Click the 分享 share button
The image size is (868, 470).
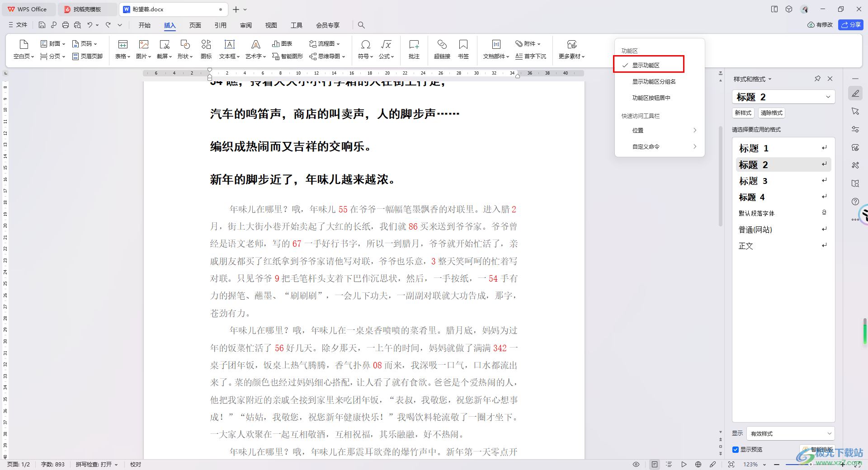pos(850,25)
